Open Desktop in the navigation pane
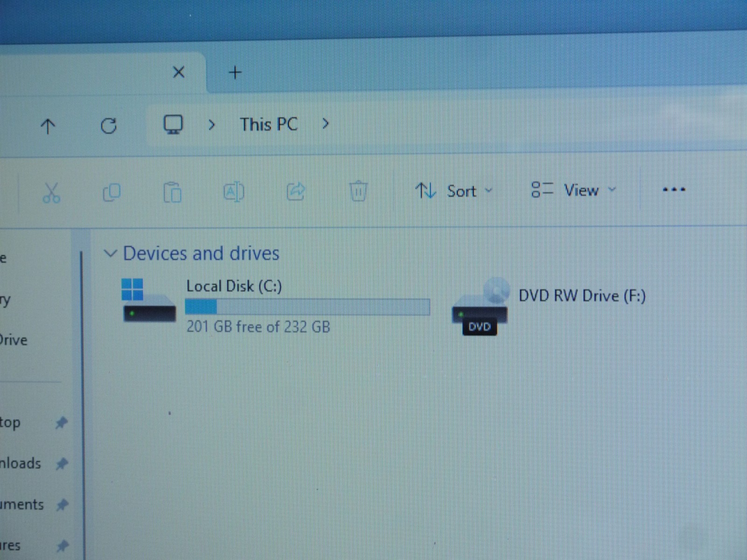 point(10,422)
